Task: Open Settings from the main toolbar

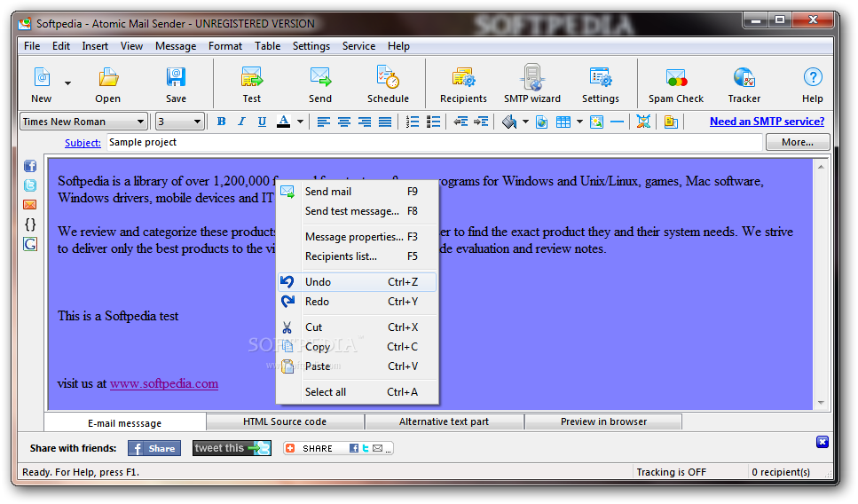Action: click(x=601, y=83)
